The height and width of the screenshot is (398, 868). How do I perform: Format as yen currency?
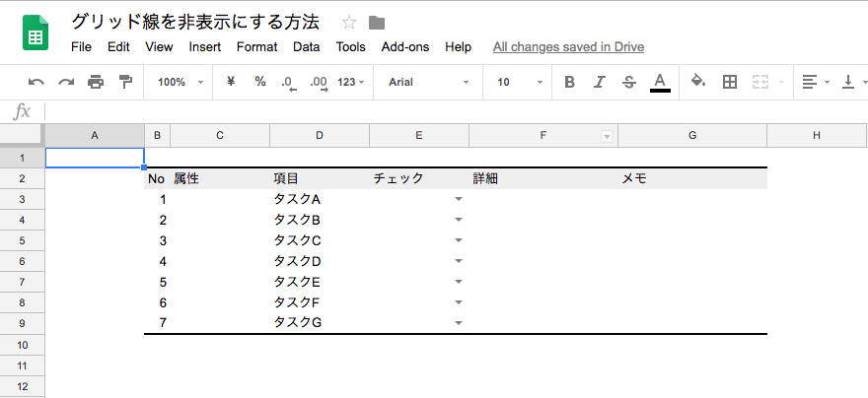[x=231, y=82]
